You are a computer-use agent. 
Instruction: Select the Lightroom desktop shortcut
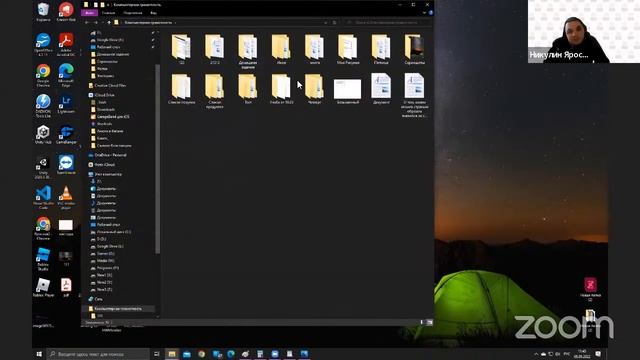66,104
